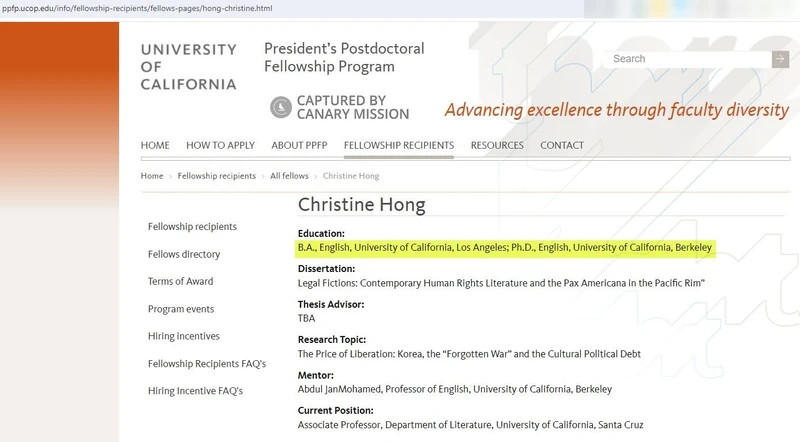
Task: Click the dissertation title 'Legal Fictions' text
Action: pos(501,283)
